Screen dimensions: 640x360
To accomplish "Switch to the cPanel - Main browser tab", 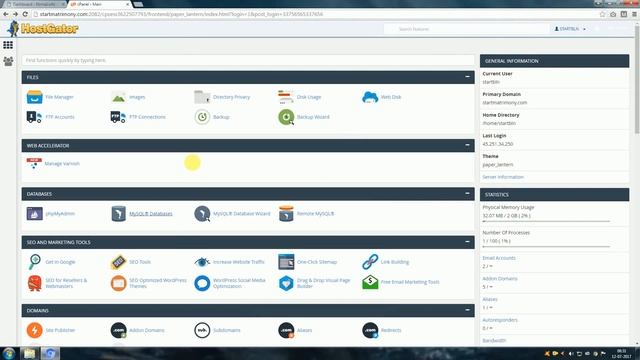I will [99, 4].
